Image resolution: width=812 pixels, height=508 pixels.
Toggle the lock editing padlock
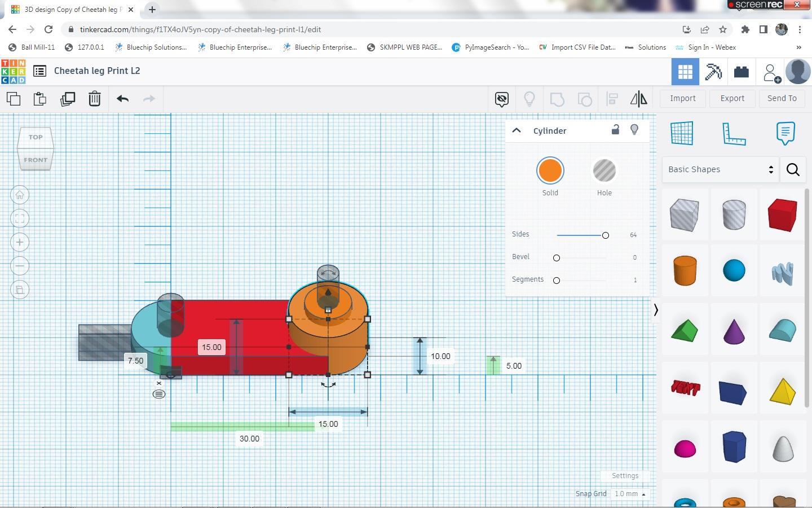[x=615, y=130]
